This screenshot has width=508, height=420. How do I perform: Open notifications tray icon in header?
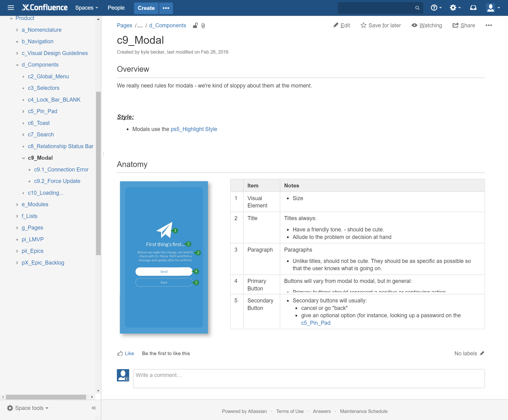point(473,8)
